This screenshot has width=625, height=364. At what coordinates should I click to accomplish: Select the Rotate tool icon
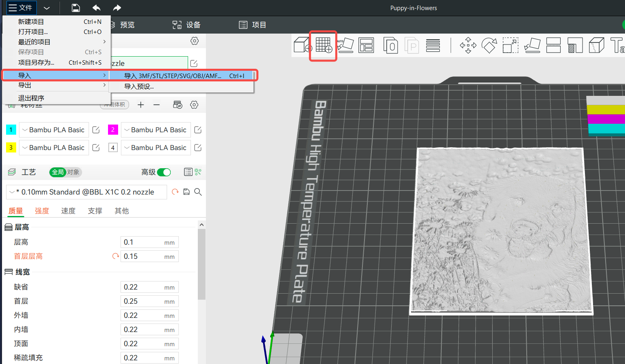[x=489, y=45]
